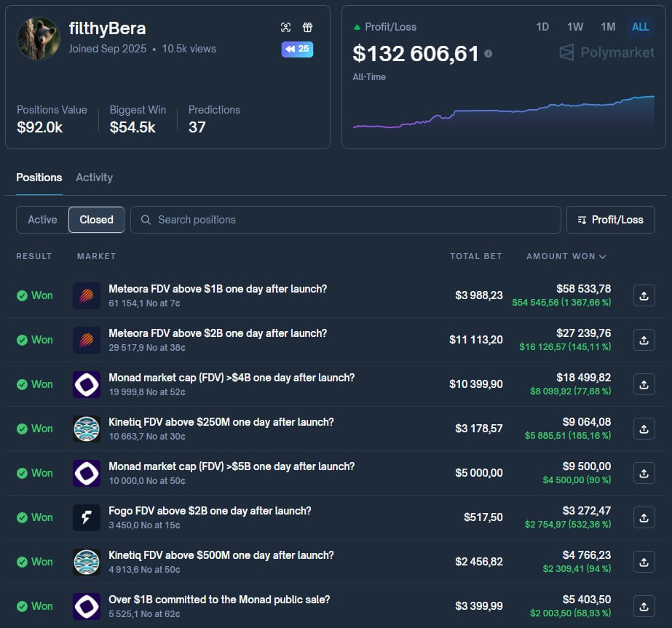Open the Profit/Loss sort dropdown
The height and width of the screenshot is (628, 672).
pos(610,220)
